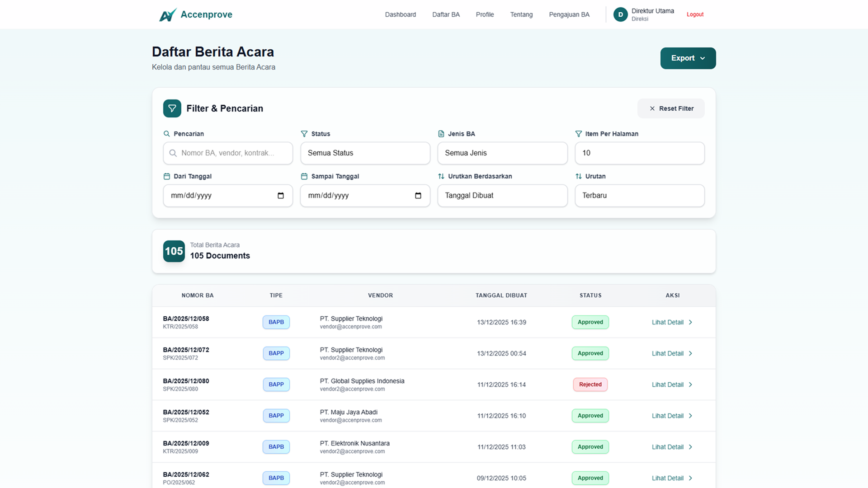
Task: Open the Semua Status dropdown
Action: [365, 153]
